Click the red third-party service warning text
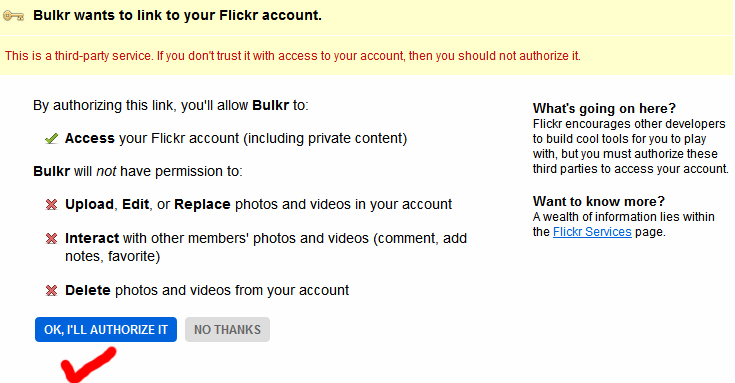The width and height of the screenshot is (735, 383). point(292,56)
